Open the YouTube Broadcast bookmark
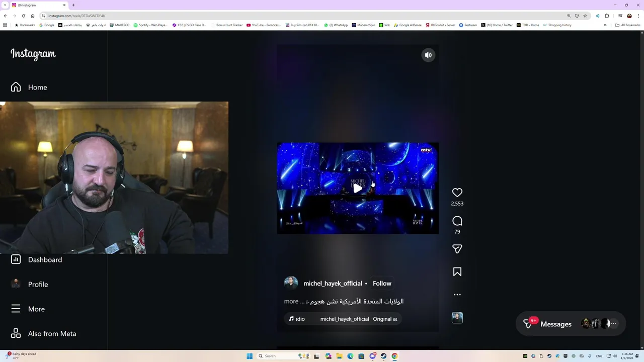The height and width of the screenshot is (362, 644). pyautogui.click(x=264, y=25)
